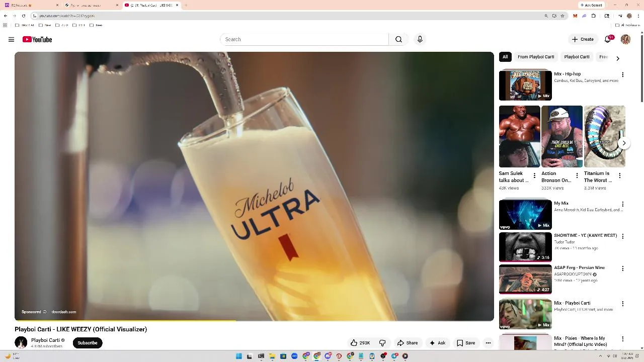Subscribe to Playboi Carti
Image resolution: width=644 pixels, height=362 pixels.
tap(88, 343)
